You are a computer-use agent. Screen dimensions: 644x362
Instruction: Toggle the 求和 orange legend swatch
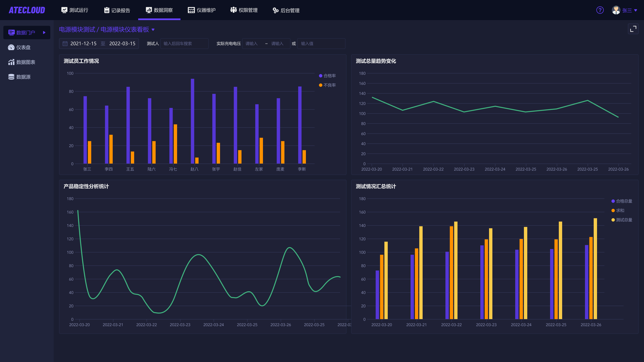pyautogui.click(x=613, y=210)
